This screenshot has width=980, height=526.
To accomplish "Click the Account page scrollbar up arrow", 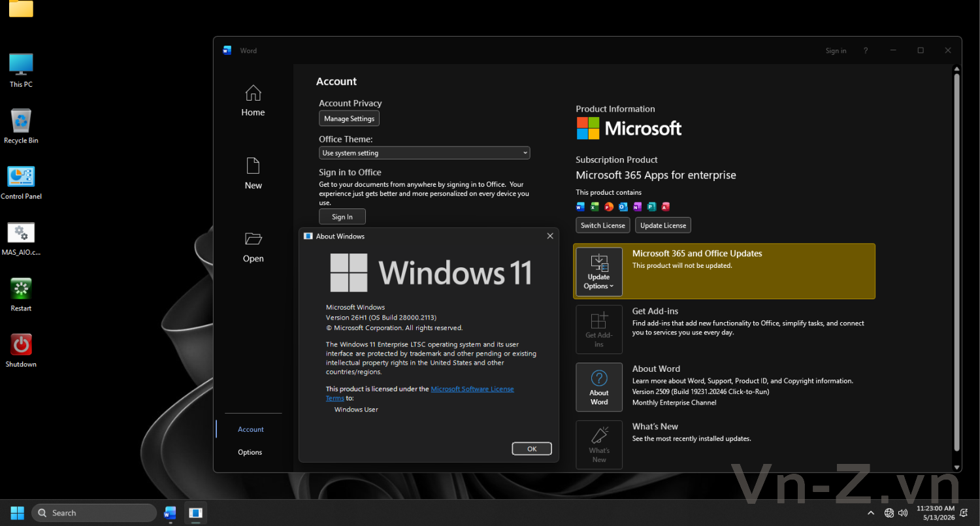I will (957, 69).
